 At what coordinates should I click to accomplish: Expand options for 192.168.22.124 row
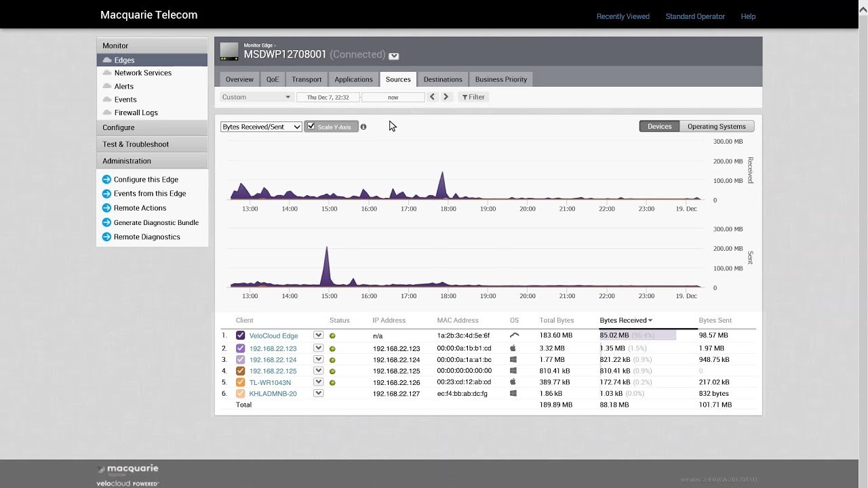[x=318, y=359]
